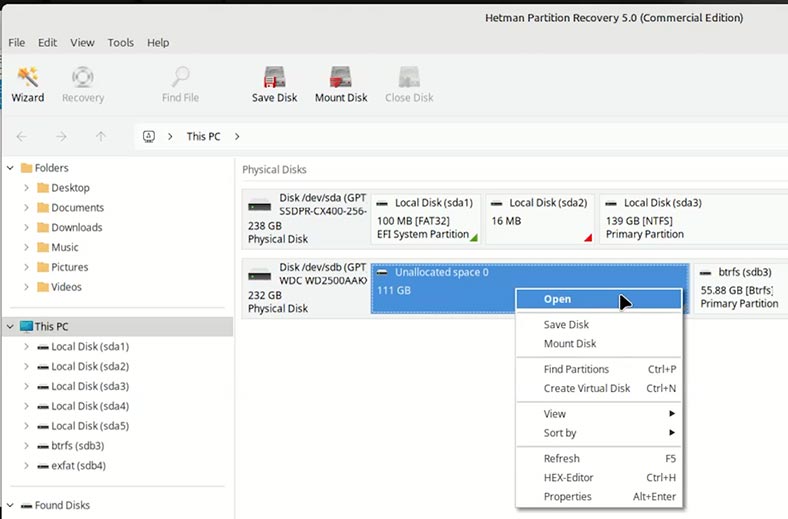Select the Music folder

point(64,247)
